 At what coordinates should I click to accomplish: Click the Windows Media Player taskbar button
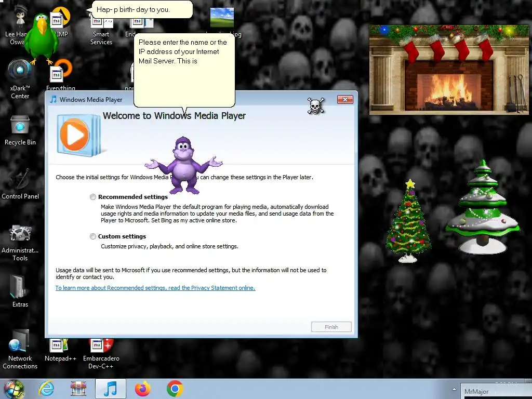point(111,389)
